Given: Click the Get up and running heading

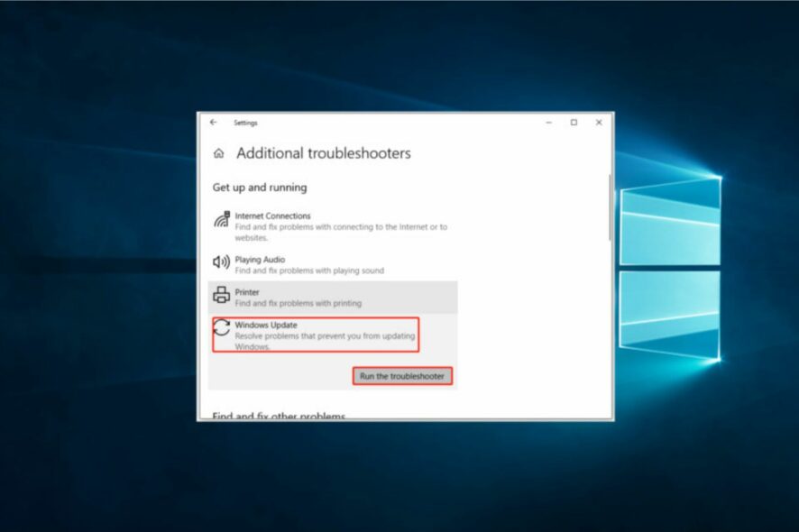Looking at the screenshot, I should tap(260, 188).
